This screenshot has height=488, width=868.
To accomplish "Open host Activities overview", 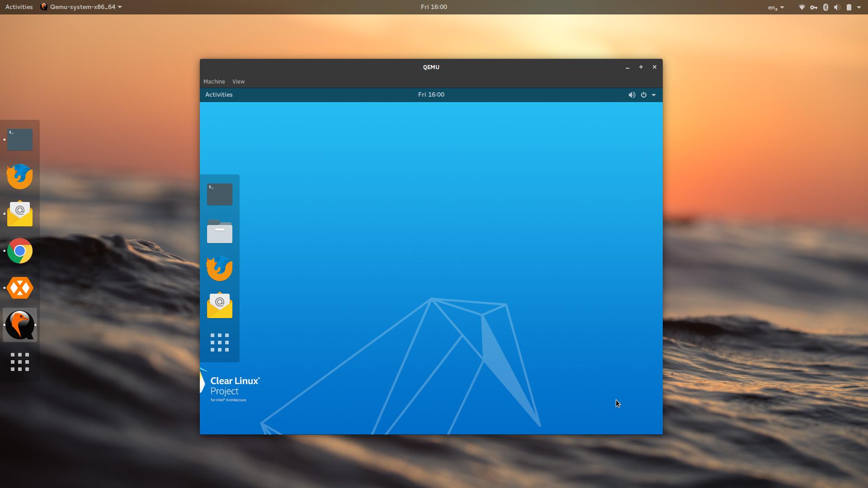I will click(x=19, y=7).
